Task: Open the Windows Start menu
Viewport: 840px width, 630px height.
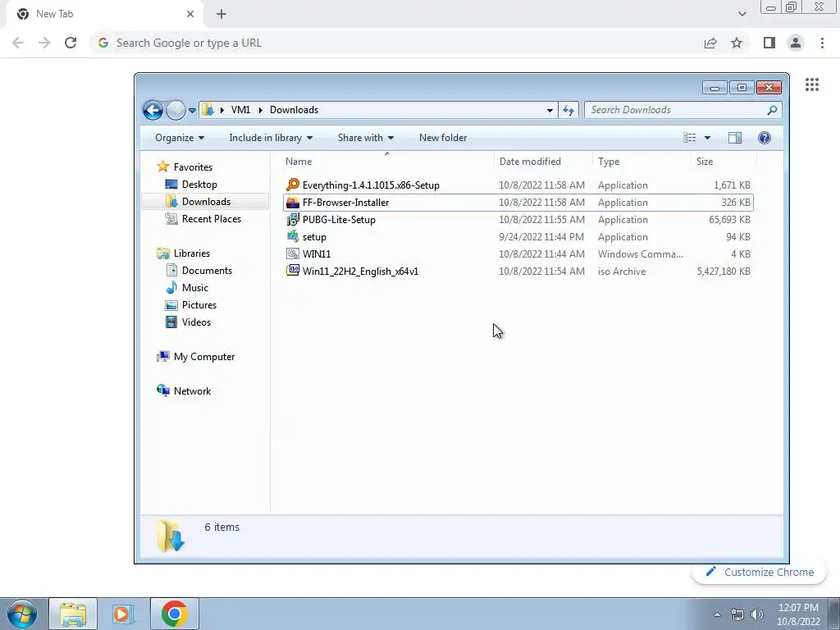Action: tap(22, 614)
